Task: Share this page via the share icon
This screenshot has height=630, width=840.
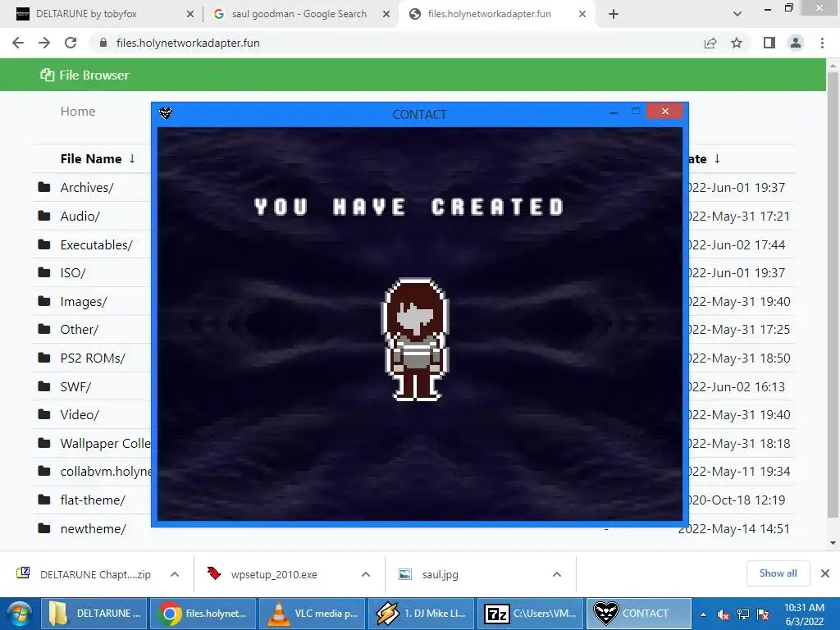Action: 710,43
